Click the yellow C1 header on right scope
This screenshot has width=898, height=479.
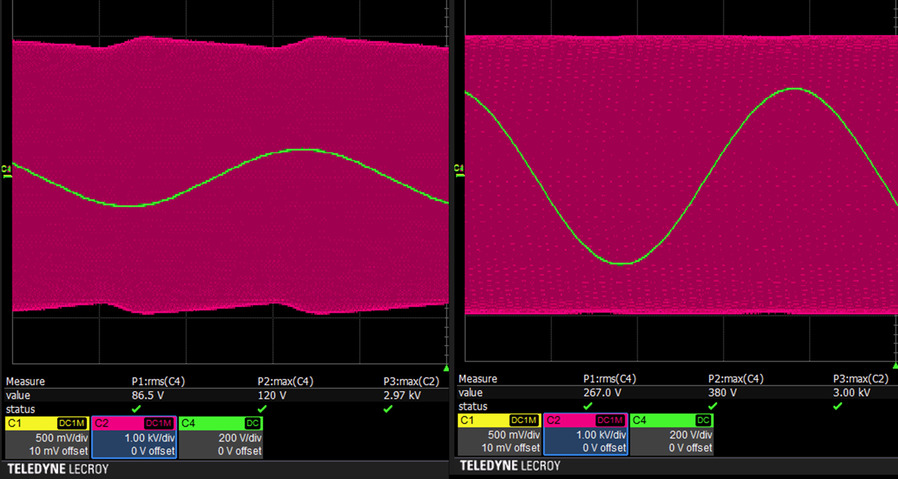480,420
